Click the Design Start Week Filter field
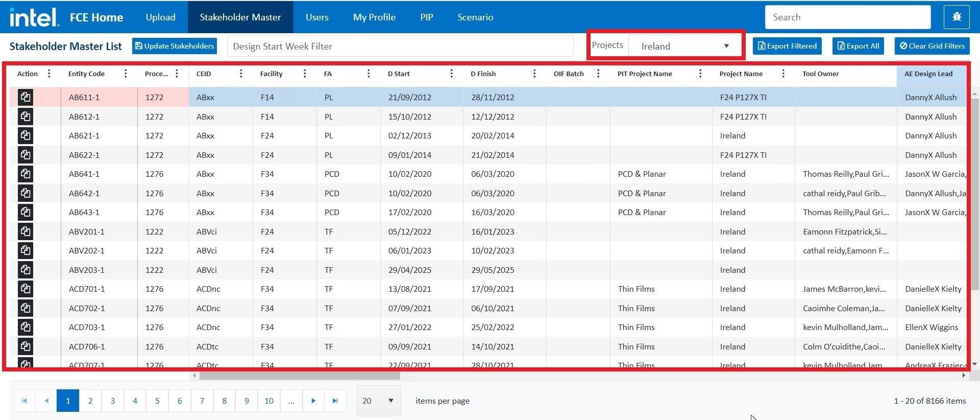The image size is (980, 420). (x=400, y=46)
